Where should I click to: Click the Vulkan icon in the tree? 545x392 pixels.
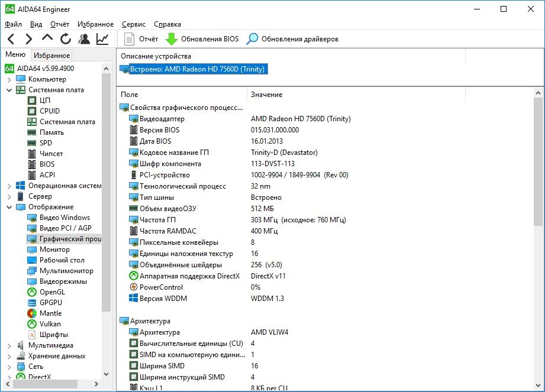(x=31, y=324)
